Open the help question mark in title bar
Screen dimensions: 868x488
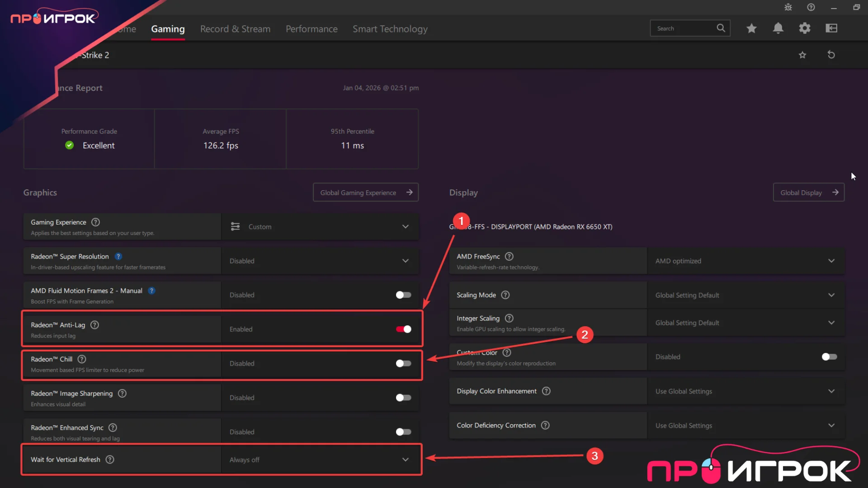(x=811, y=7)
